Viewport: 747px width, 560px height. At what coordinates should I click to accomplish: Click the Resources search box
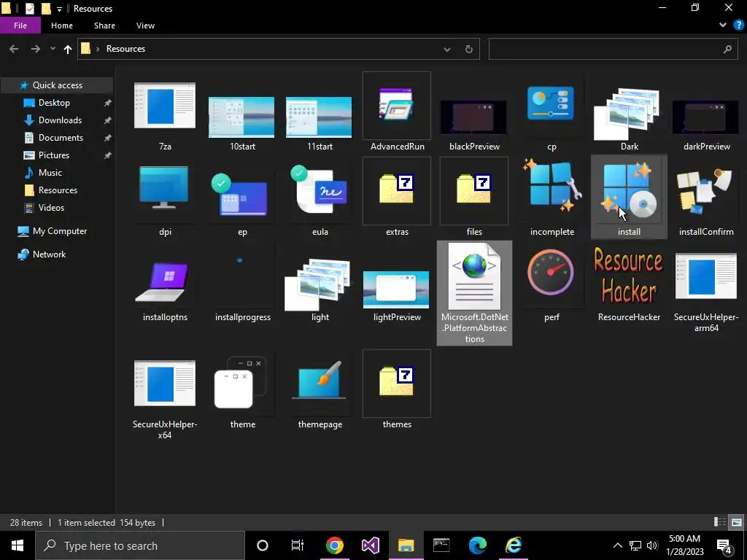[614, 49]
